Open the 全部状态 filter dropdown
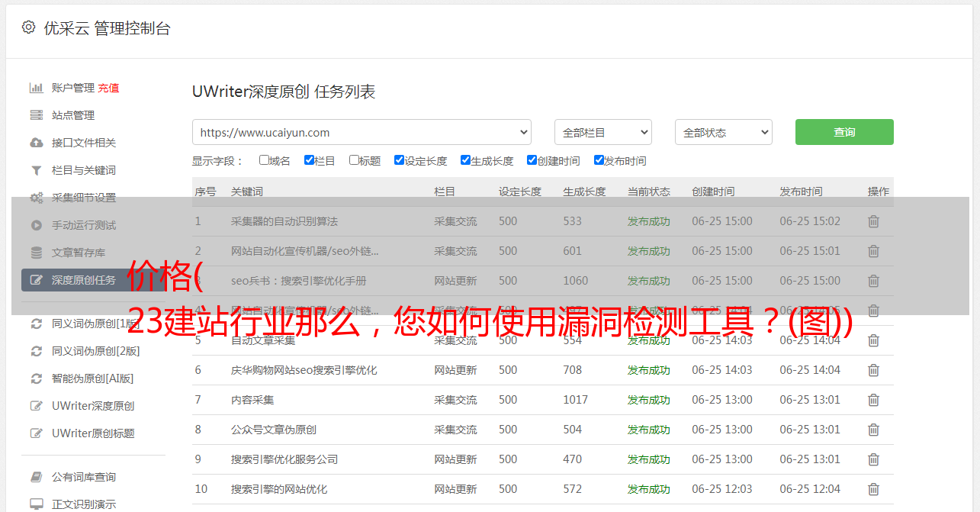The height and width of the screenshot is (512, 980). [x=723, y=132]
